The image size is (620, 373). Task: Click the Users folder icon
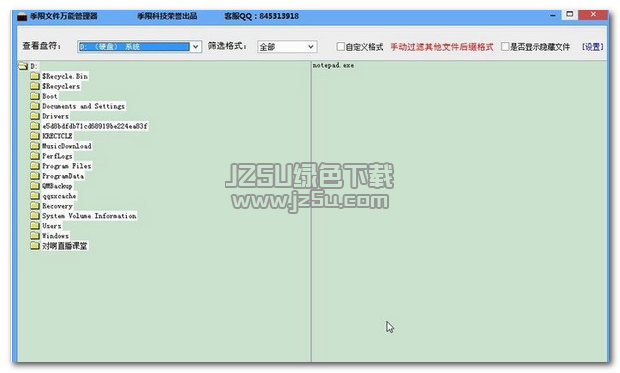tap(35, 225)
